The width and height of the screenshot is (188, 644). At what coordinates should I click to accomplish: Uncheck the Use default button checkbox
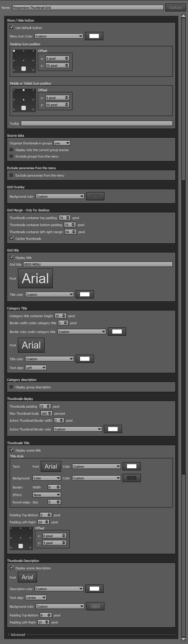click(x=11, y=28)
